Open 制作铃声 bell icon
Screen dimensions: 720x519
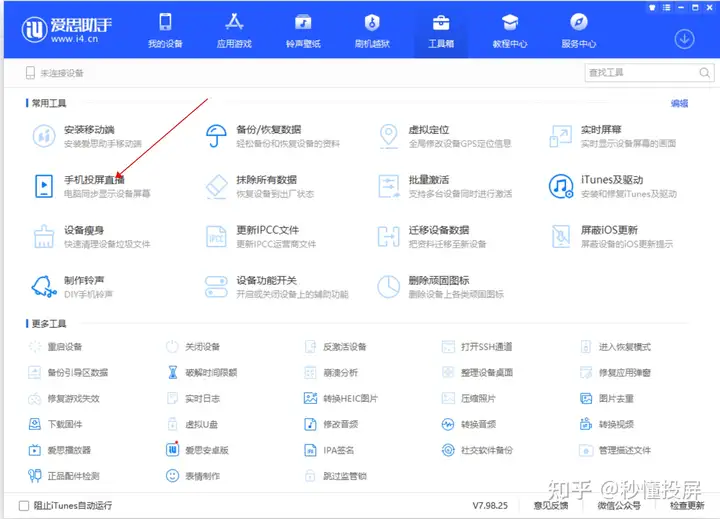(44, 287)
